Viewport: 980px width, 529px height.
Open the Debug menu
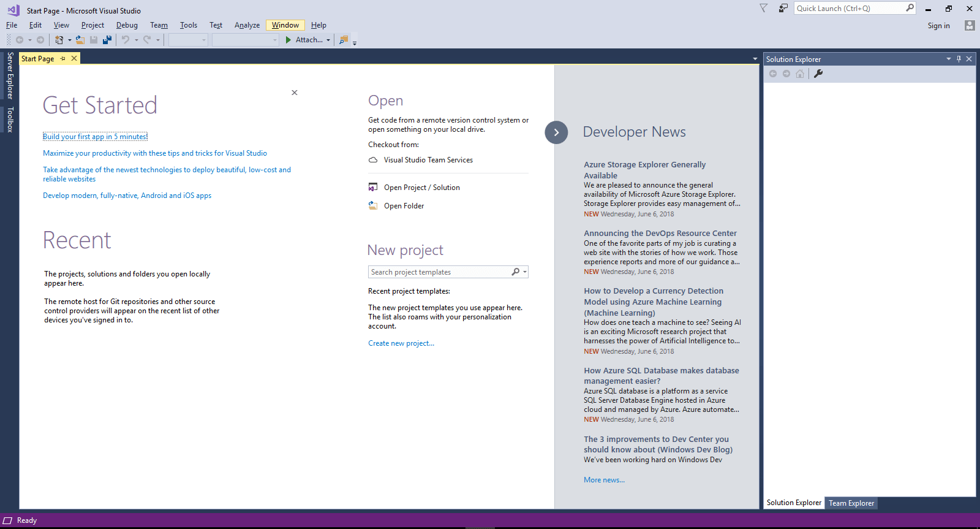click(127, 25)
